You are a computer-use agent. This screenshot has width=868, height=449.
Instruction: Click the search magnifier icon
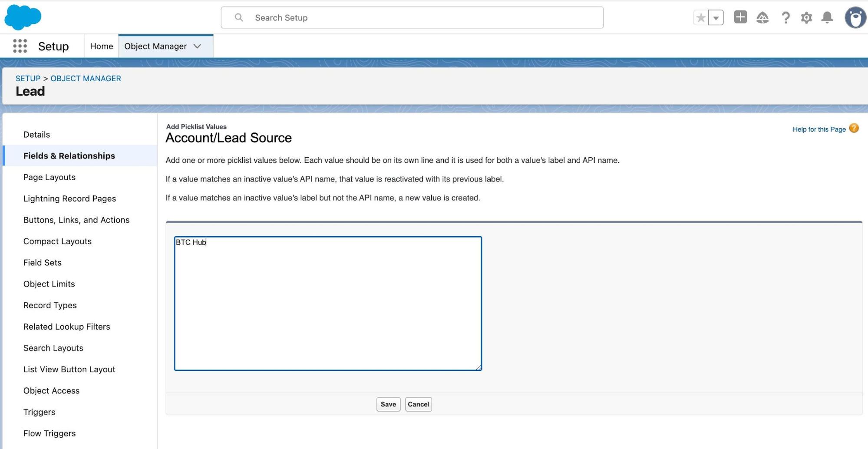pos(238,17)
